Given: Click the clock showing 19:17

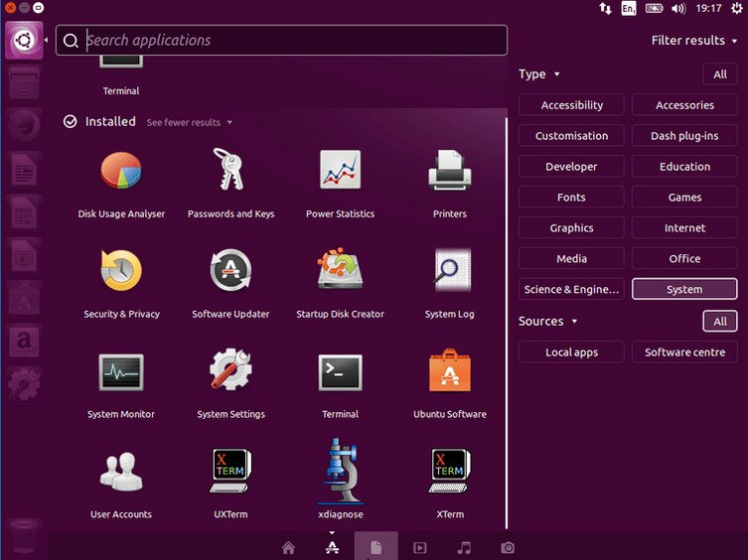Looking at the screenshot, I should pyautogui.click(x=708, y=8).
